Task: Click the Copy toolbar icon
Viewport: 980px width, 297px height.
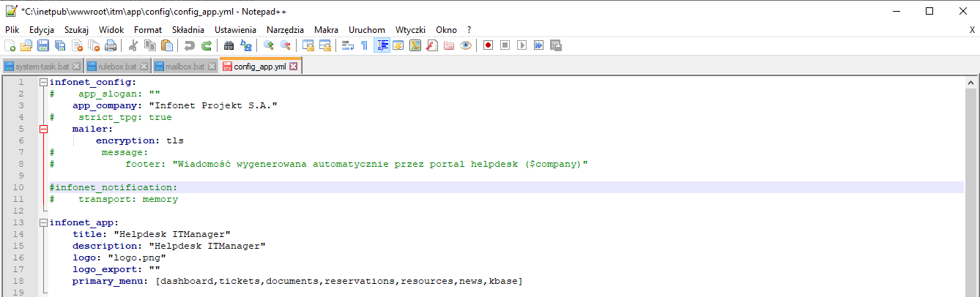Action: coord(150,45)
